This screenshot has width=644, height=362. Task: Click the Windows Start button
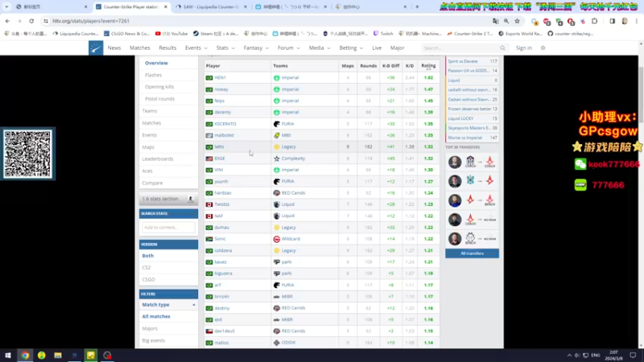coord(8,356)
